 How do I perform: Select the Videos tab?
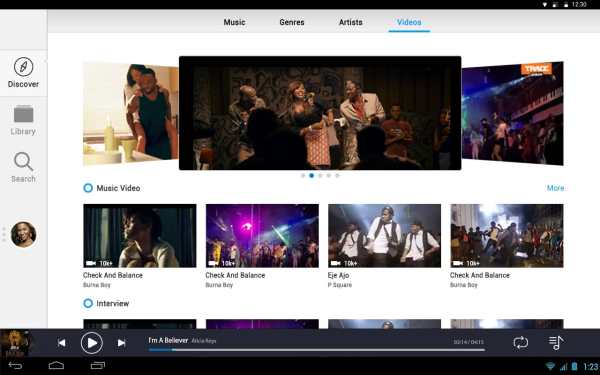[x=409, y=22]
